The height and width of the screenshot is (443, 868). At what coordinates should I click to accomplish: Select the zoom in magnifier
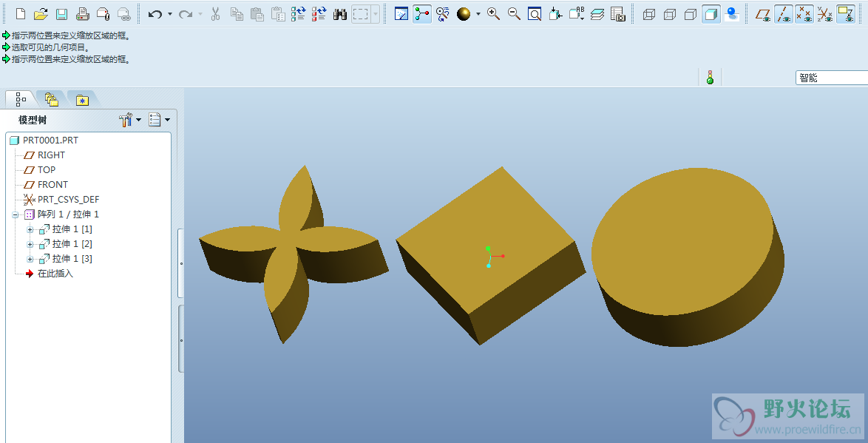(x=494, y=14)
